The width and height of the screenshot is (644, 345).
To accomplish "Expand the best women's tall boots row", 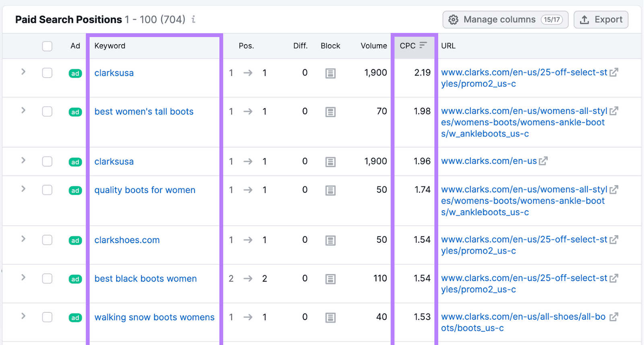I will (x=23, y=110).
